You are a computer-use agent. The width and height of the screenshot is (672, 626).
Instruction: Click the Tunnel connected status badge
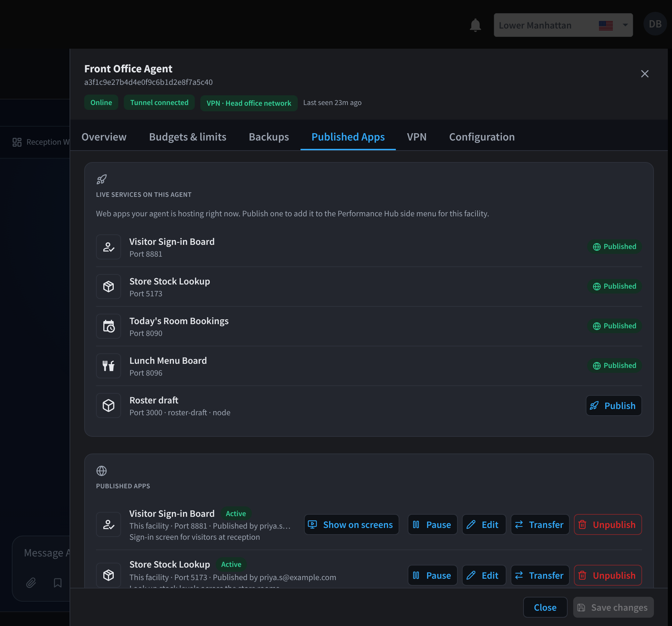159,103
